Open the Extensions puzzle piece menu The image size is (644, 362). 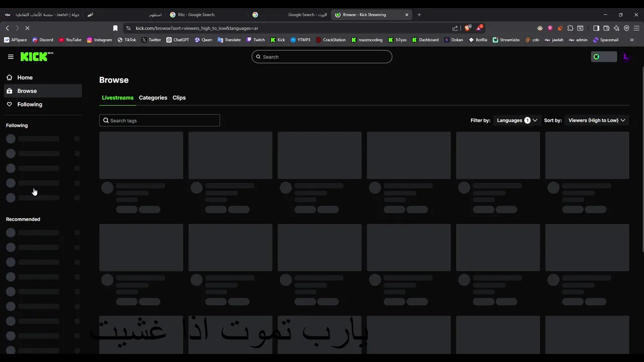tap(570, 28)
